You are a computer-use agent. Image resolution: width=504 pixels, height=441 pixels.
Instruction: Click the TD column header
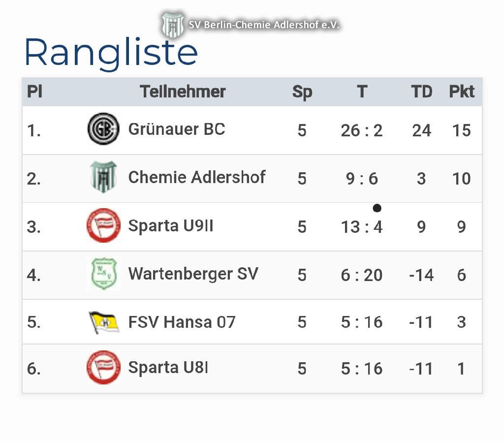[x=421, y=92]
